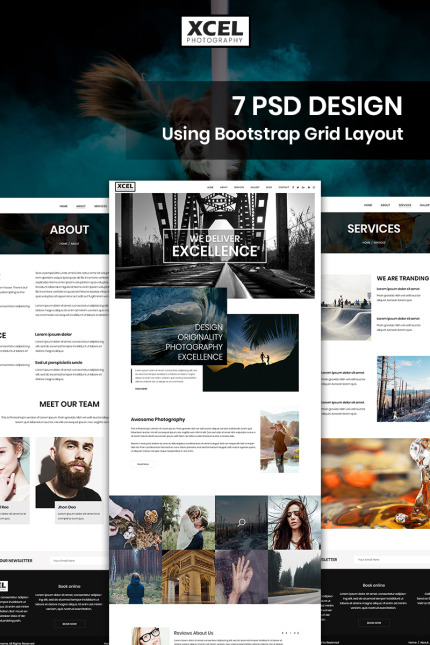The height and width of the screenshot is (645, 430).
Task: Open the female team member photo
Action: point(15,469)
